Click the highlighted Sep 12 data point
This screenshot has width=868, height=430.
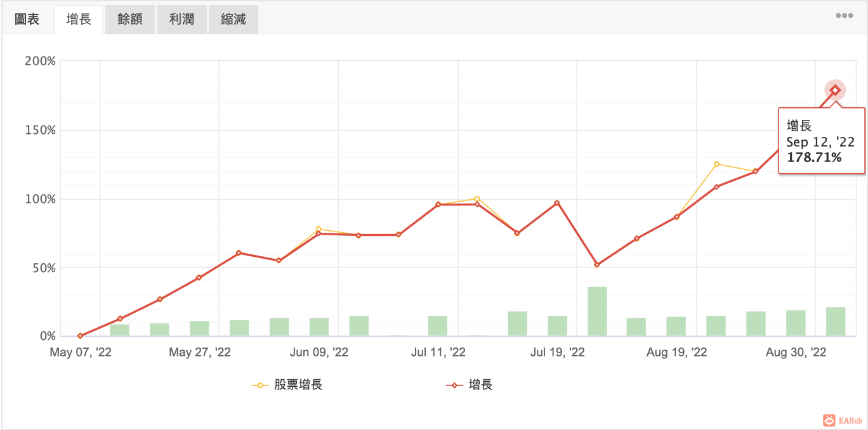(836, 90)
